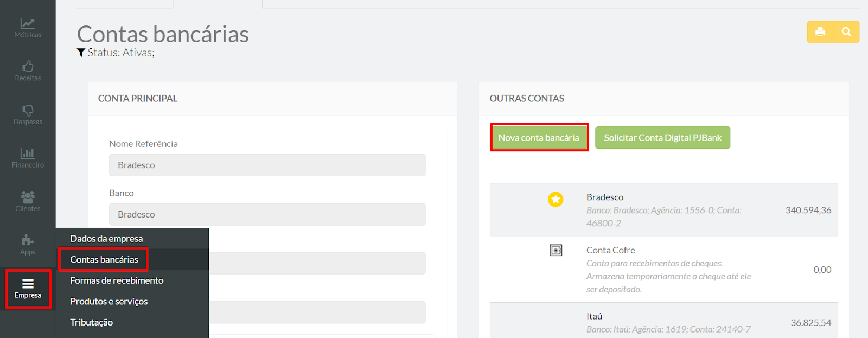The height and width of the screenshot is (338, 868).
Task: Click the Nome Referência input field
Action: coord(267,165)
